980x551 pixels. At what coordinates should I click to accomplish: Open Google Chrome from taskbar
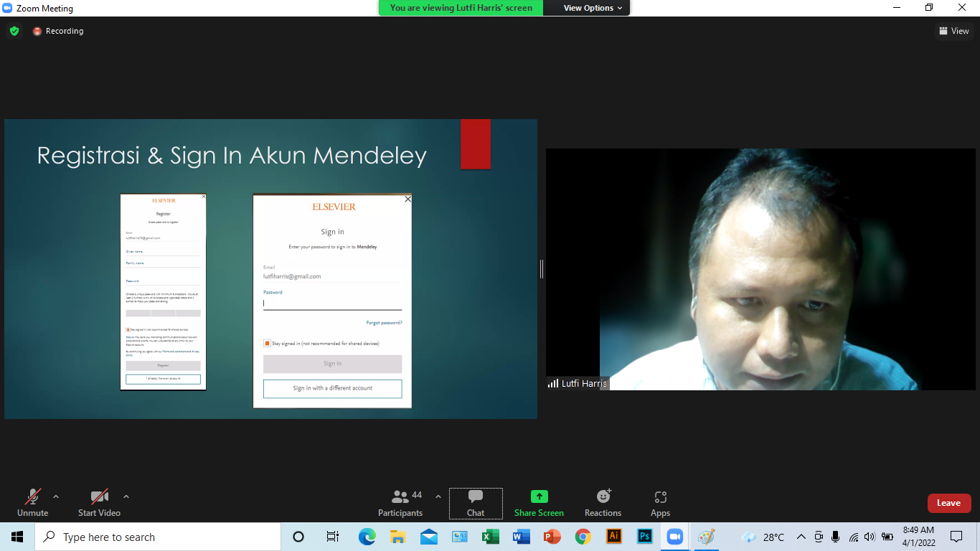pos(583,537)
